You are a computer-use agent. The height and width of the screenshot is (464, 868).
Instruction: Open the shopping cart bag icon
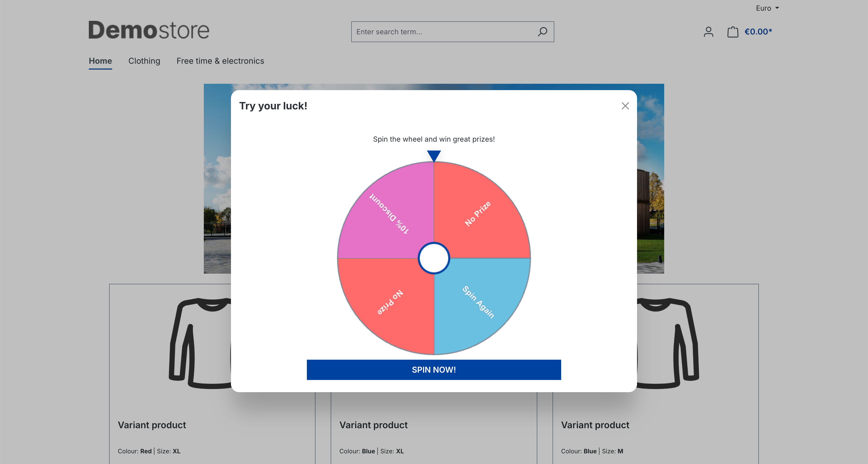732,32
